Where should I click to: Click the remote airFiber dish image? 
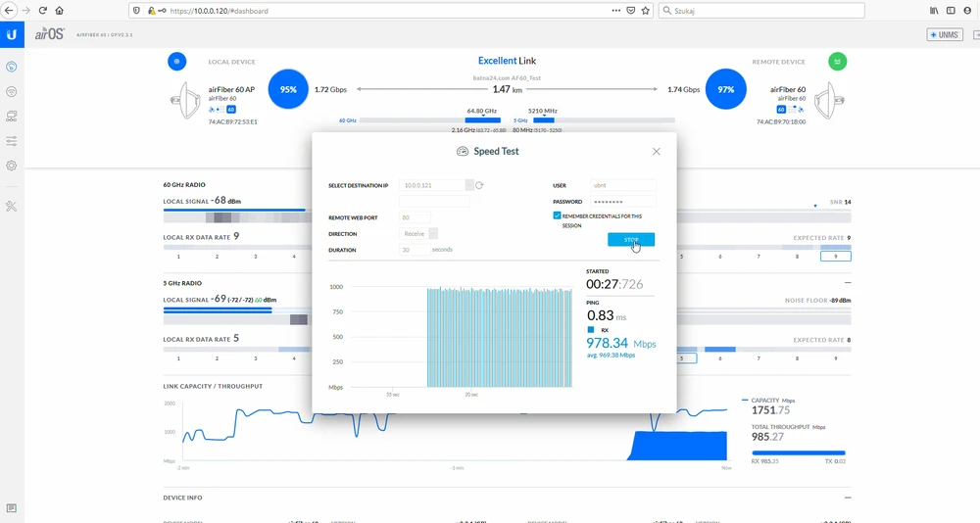(829, 100)
